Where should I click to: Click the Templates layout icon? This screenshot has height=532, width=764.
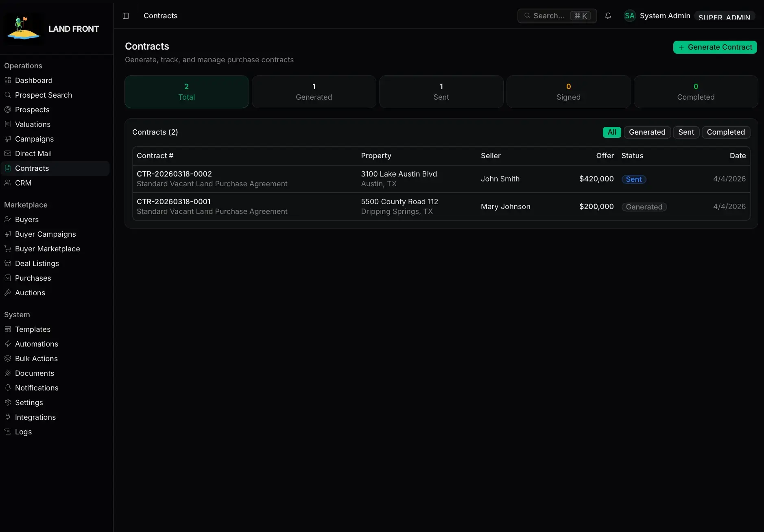pyautogui.click(x=8, y=329)
